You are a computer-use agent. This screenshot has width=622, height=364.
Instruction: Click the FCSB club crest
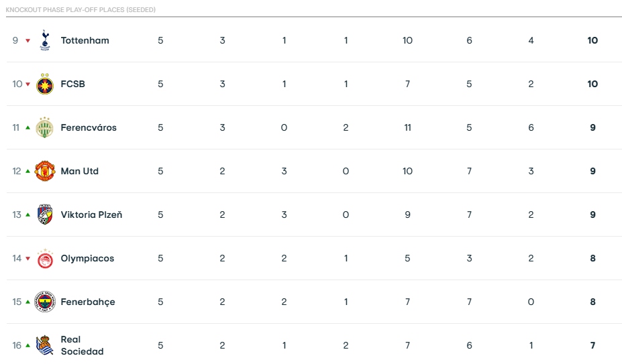pos(45,84)
